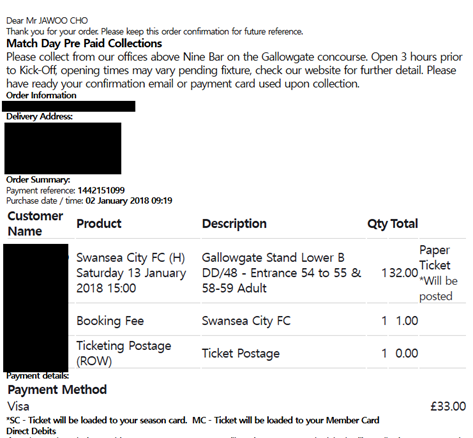Image resolution: width=473 pixels, height=438 pixels.
Task: Click the 'Delivery Address' label
Action: pyautogui.click(x=39, y=116)
